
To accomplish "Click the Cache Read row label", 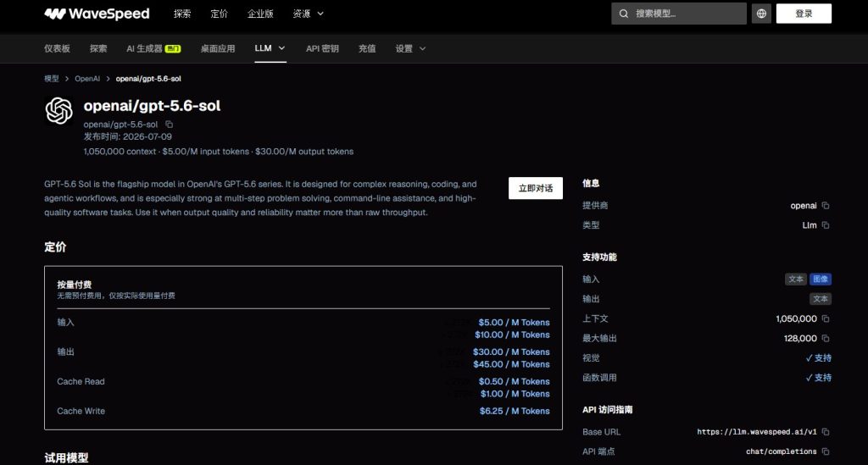I will pos(81,381).
